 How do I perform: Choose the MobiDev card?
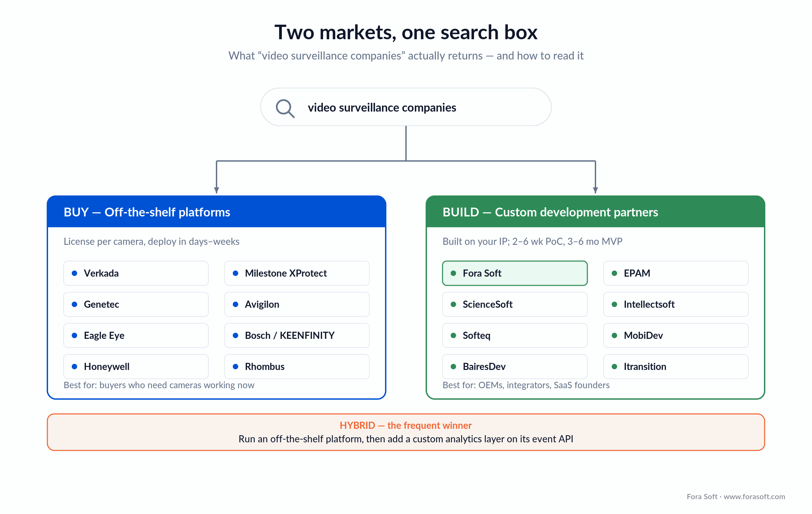(676, 335)
